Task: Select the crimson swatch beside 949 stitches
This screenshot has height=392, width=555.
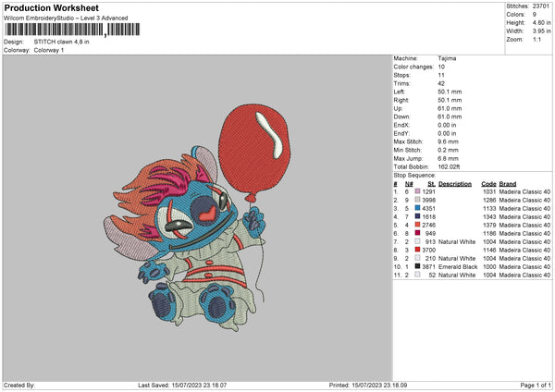Action: click(418, 233)
